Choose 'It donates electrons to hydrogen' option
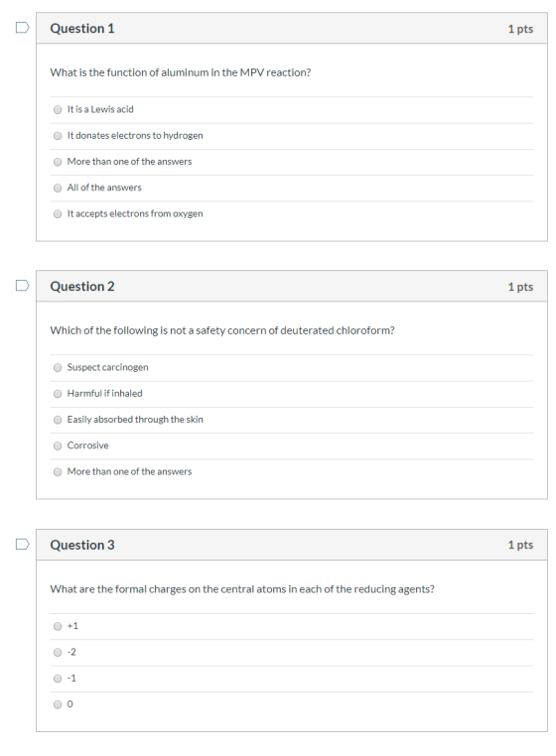 click(x=58, y=136)
